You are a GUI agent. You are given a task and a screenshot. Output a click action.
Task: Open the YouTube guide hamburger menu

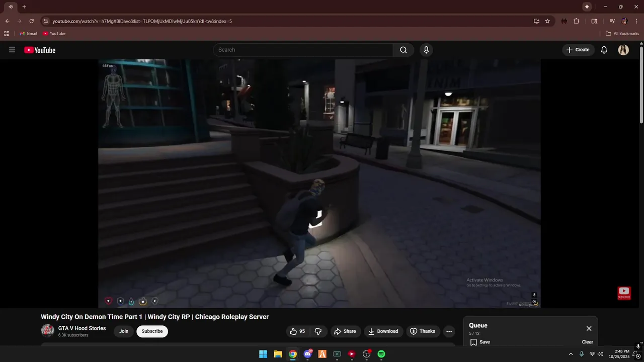[12, 50]
